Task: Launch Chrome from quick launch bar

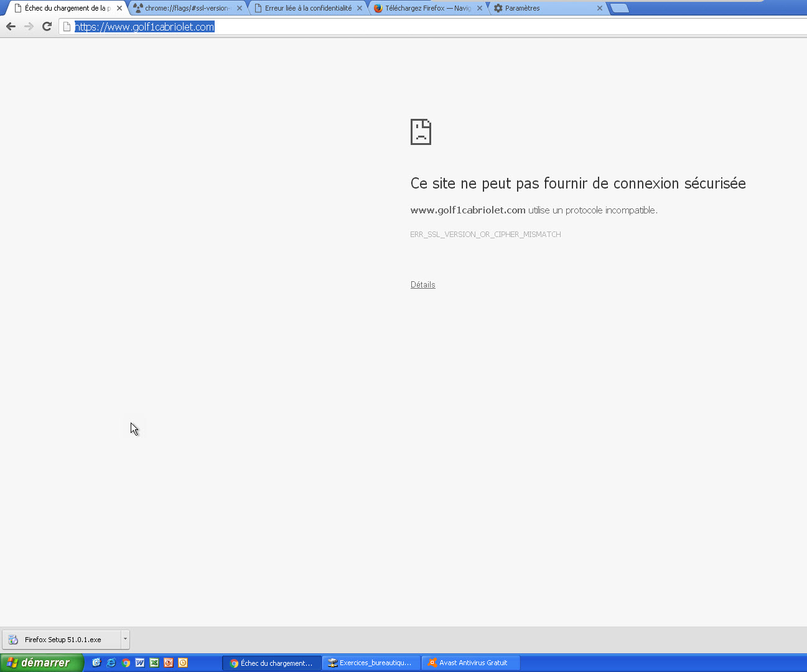Action: click(x=126, y=663)
